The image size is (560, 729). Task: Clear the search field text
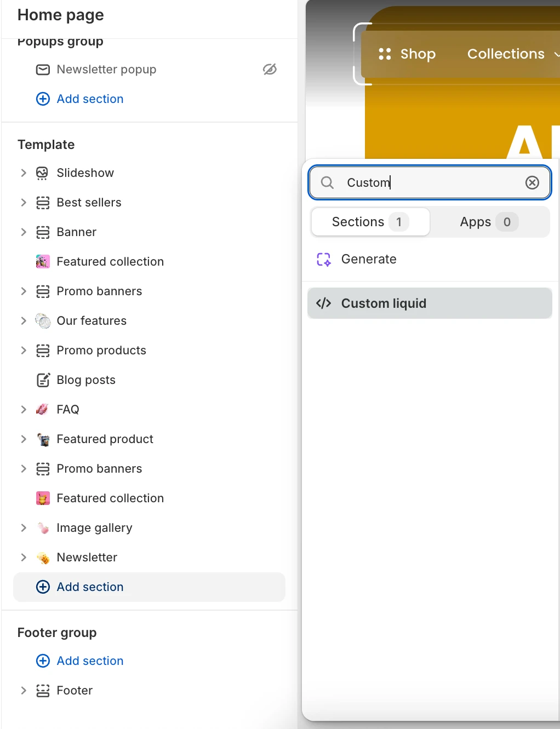click(x=532, y=182)
